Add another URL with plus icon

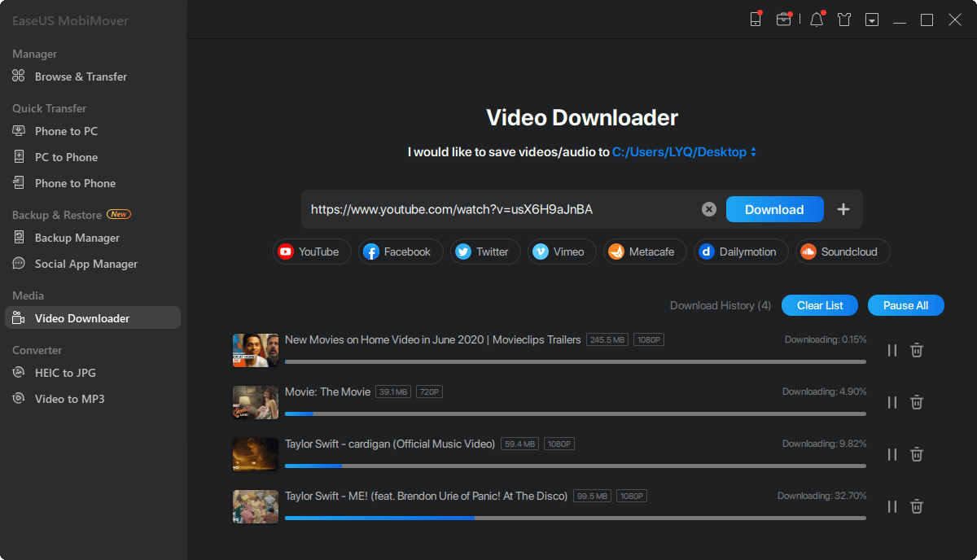843,209
